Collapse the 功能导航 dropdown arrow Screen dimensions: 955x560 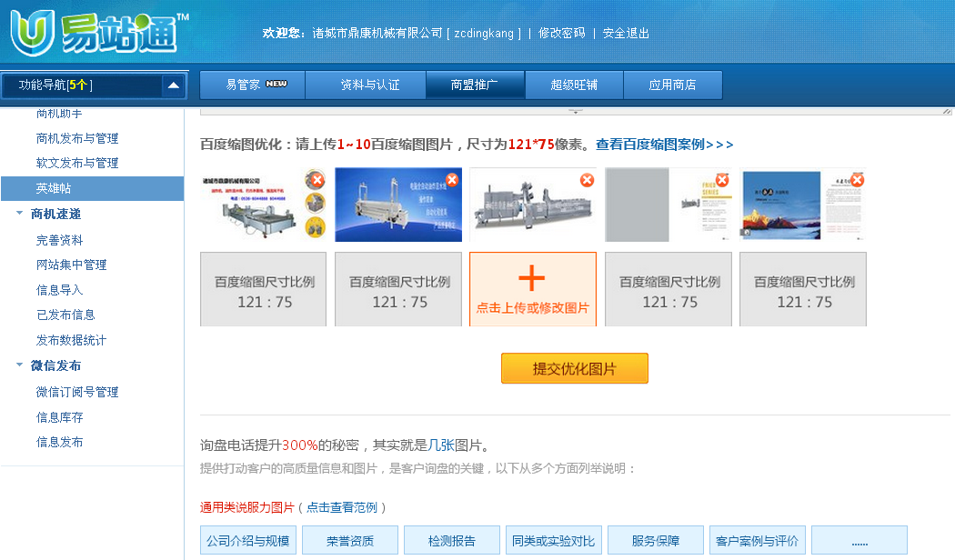(x=173, y=85)
